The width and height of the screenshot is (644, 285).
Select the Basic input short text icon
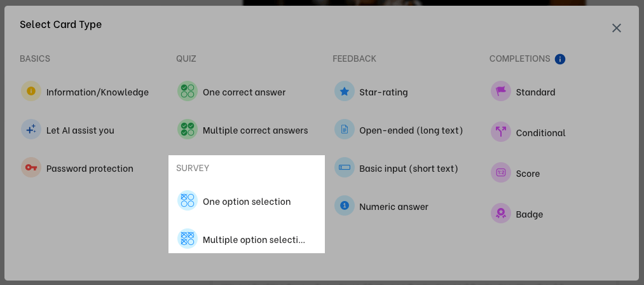(x=344, y=168)
